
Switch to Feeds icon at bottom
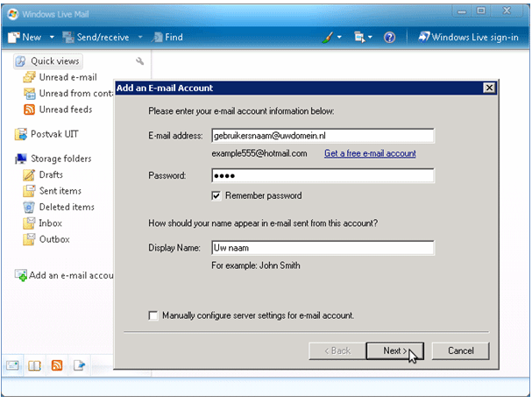tap(57, 365)
